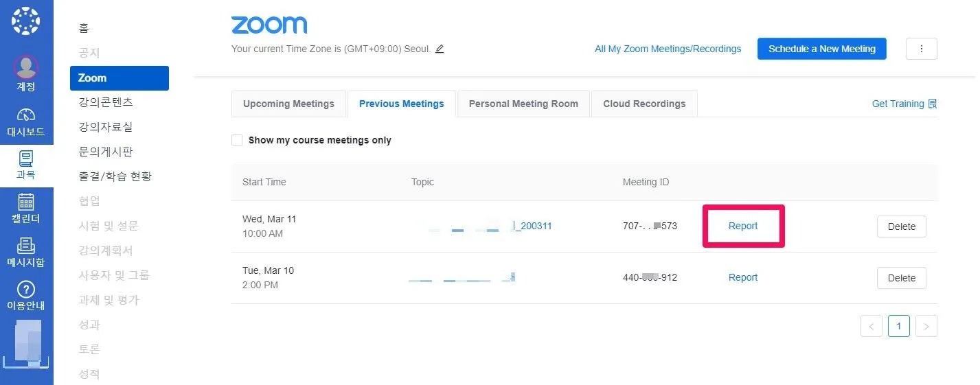Screen dimensions: 980x385
Task: Open the meeting topic ending _200311
Action: tap(490, 226)
